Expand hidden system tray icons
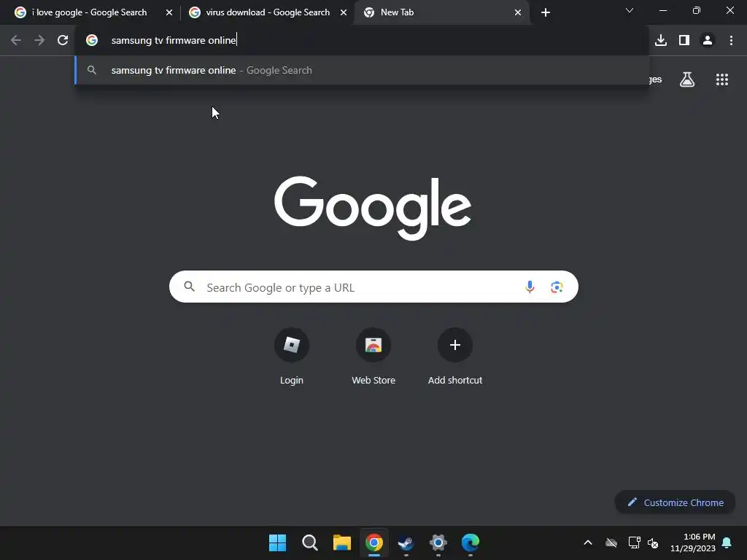 (588, 542)
